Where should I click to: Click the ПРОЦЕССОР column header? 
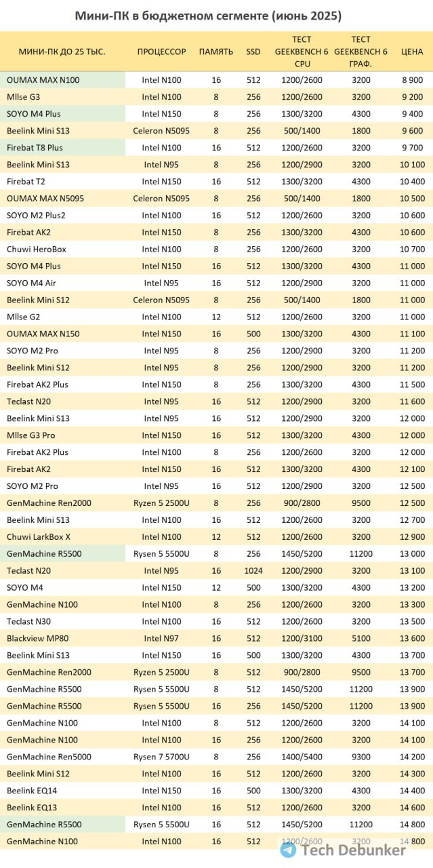point(161,52)
